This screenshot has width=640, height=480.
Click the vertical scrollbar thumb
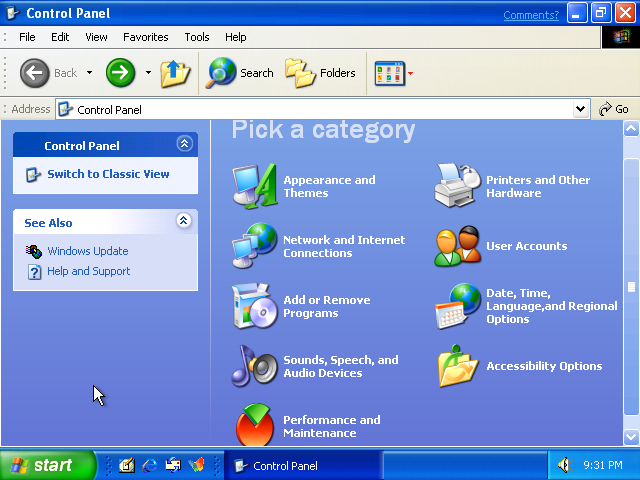point(631,287)
